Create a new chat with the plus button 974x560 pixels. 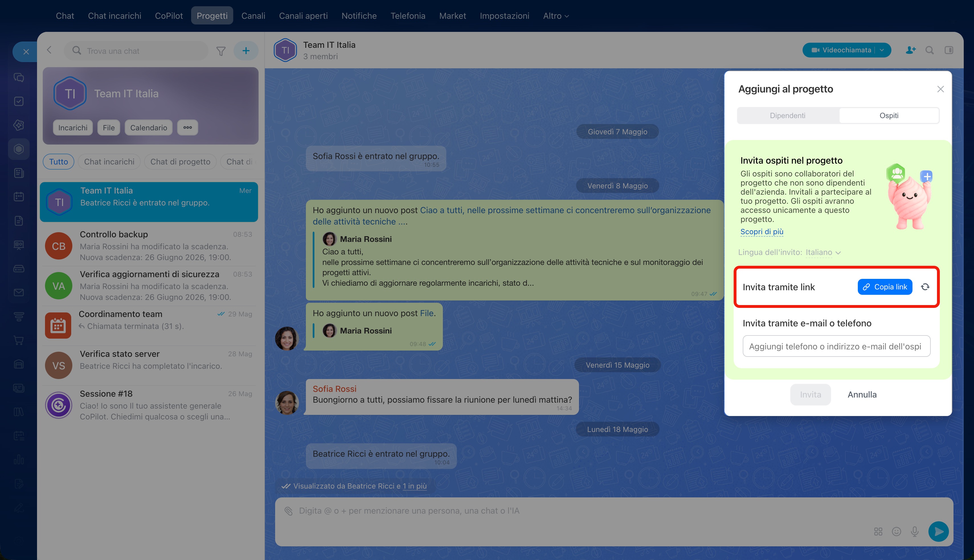(246, 50)
